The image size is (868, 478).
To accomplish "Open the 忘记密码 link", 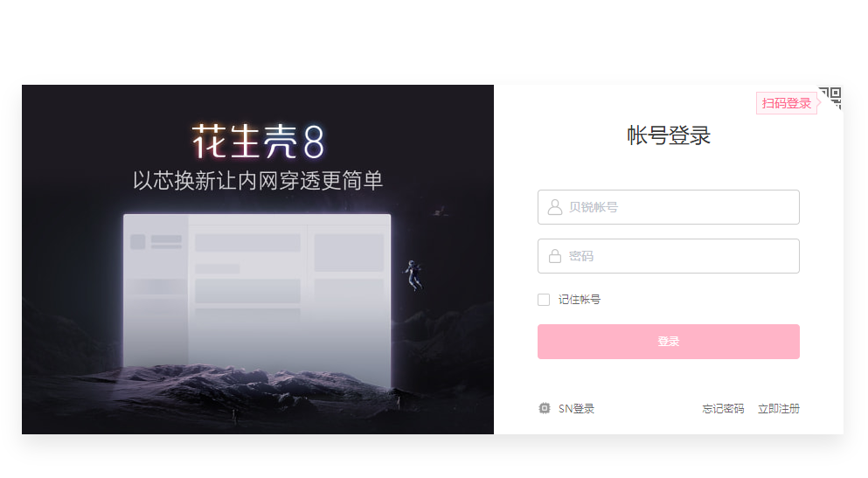I will click(723, 409).
